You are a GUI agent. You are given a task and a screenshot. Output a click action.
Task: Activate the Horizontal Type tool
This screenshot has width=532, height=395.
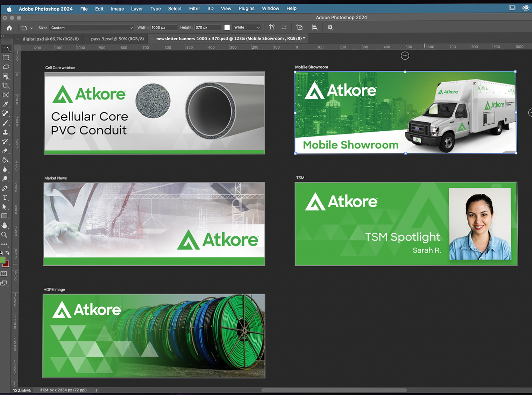coord(5,197)
